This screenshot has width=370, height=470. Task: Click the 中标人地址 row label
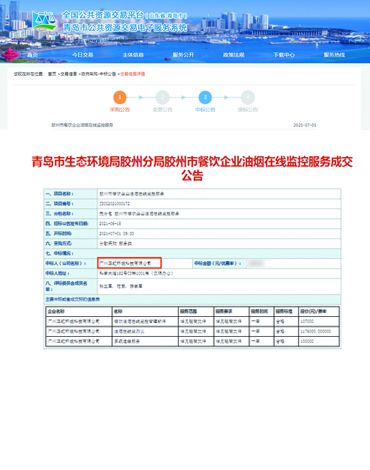click(x=58, y=273)
